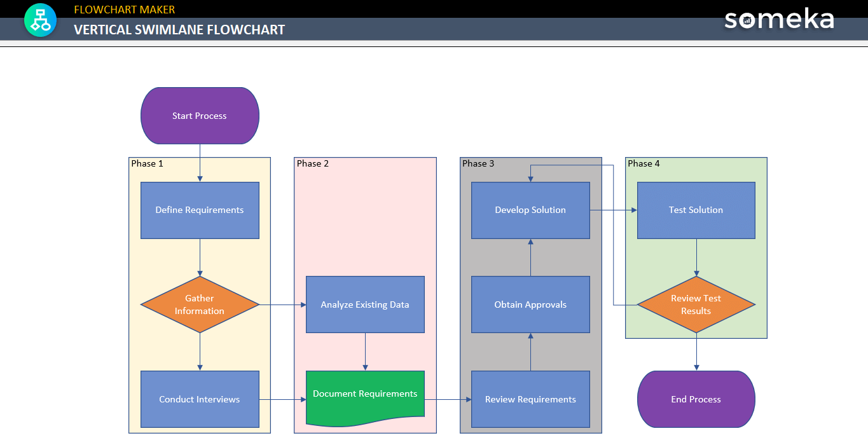
Task: Click the Phase 1 lane header label
Action: 147,163
